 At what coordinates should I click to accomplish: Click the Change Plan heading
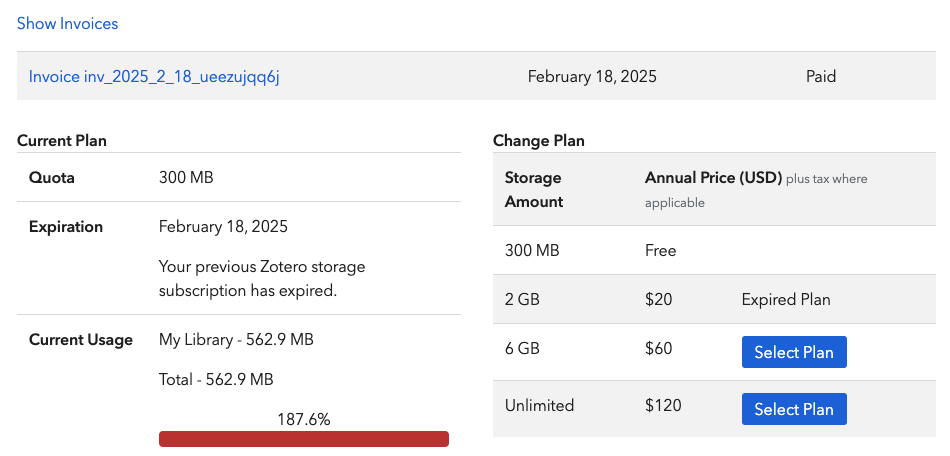pos(538,141)
